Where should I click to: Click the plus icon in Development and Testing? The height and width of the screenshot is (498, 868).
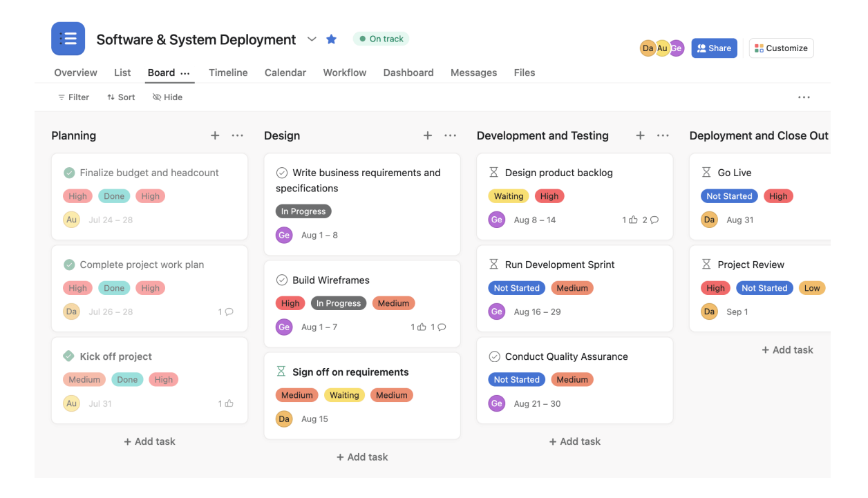(x=640, y=135)
